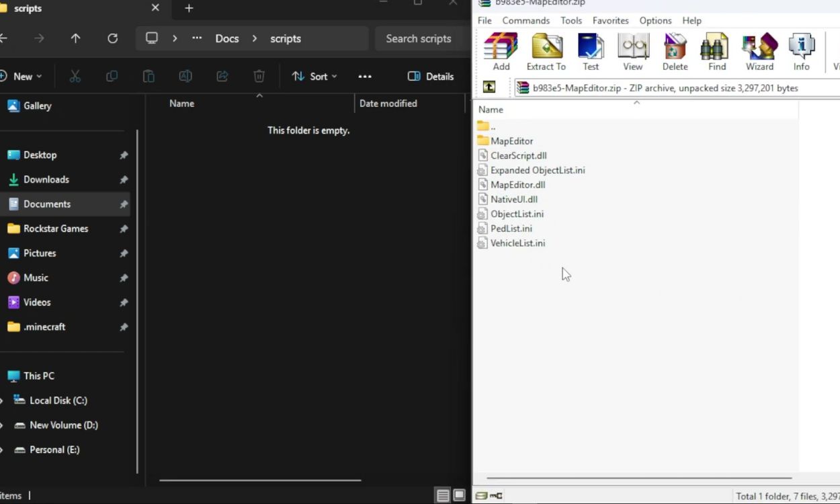Show archive Info in WinRAR

pyautogui.click(x=801, y=50)
